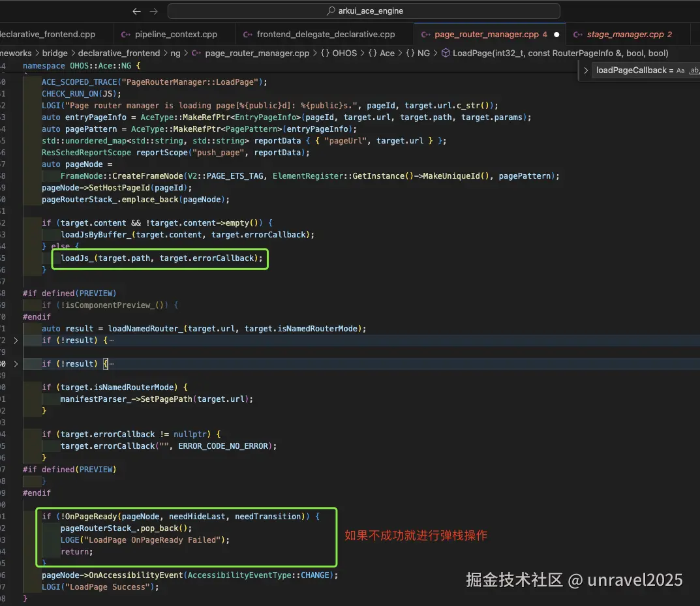Viewport: 700px width, 606px height.
Task: Click the search magnifier icon in title bar
Action: coord(331,10)
